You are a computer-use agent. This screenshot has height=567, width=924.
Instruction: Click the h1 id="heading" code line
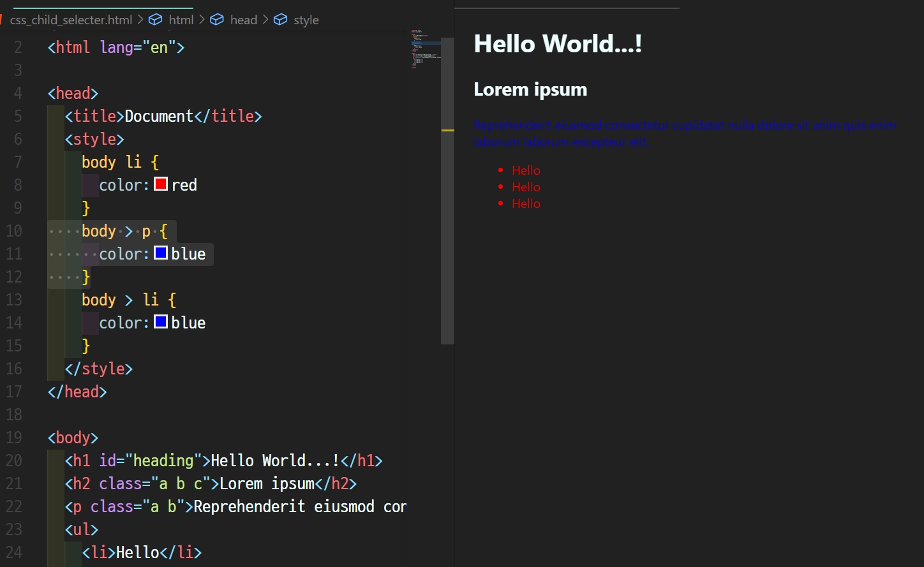pyautogui.click(x=224, y=460)
